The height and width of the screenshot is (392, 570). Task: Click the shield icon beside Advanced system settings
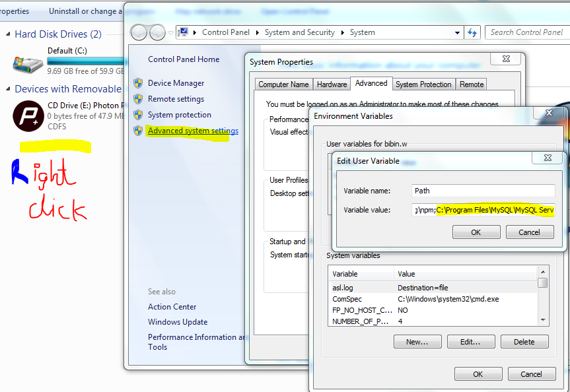[x=138, y=131]
